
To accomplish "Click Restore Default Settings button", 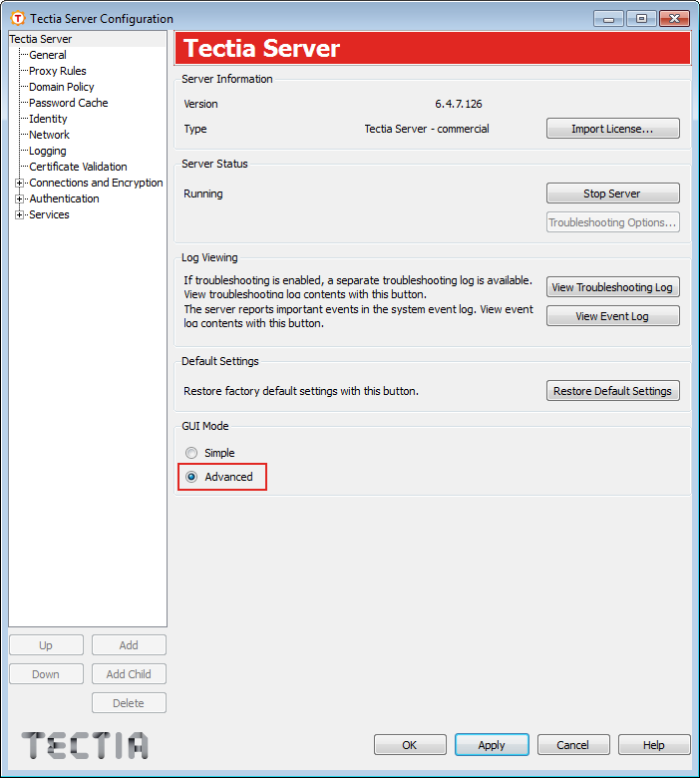I will coord(612,391).
